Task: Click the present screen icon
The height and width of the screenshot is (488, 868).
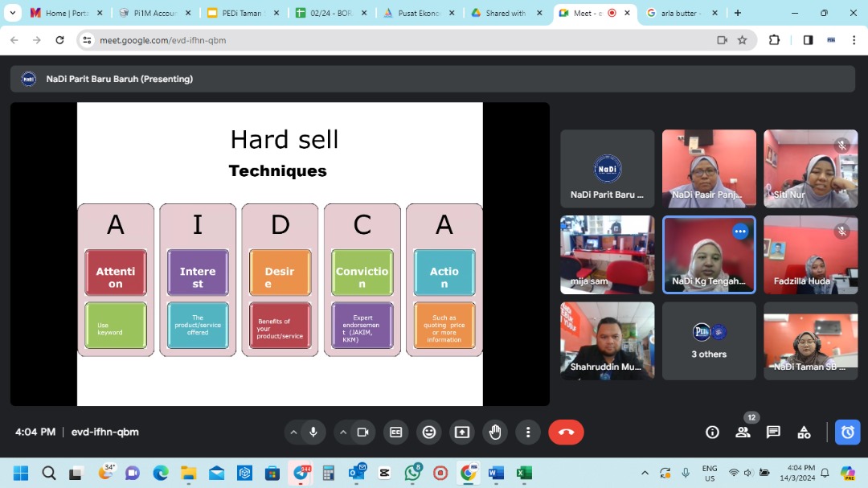Action: [462, 433]
